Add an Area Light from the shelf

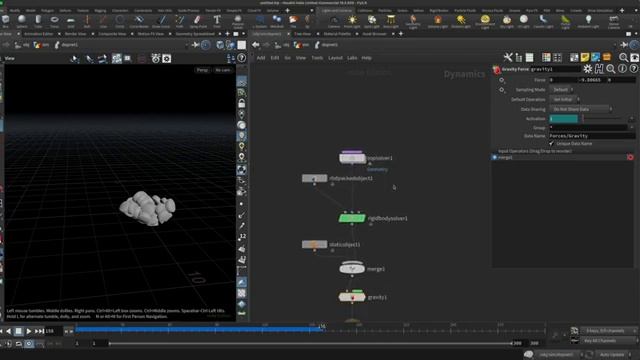pyautogui.click(x=391, y=21)
